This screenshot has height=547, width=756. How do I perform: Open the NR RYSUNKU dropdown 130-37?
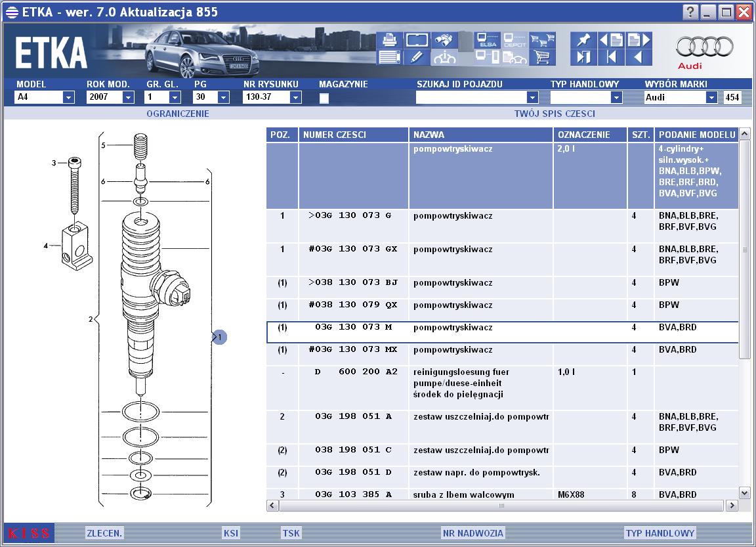[295, 97]
